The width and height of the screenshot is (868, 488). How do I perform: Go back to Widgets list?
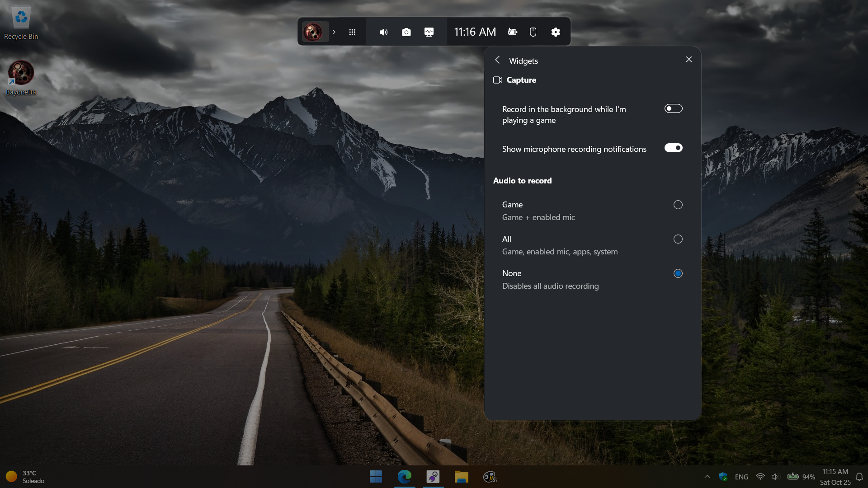point(497,60)
